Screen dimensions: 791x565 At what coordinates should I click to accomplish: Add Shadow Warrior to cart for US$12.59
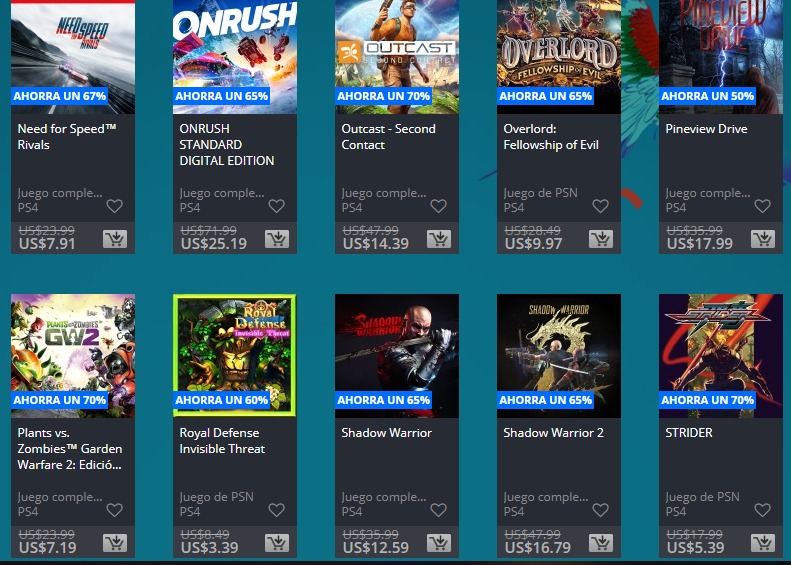[x=439, y=543]
